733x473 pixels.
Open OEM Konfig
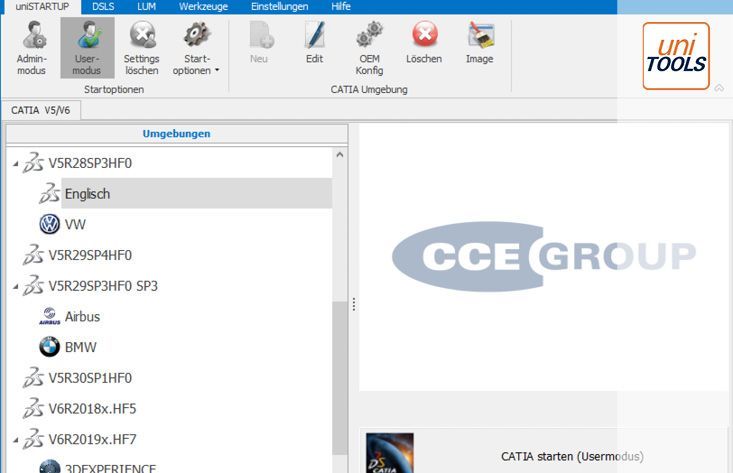(x=369, y=48)
